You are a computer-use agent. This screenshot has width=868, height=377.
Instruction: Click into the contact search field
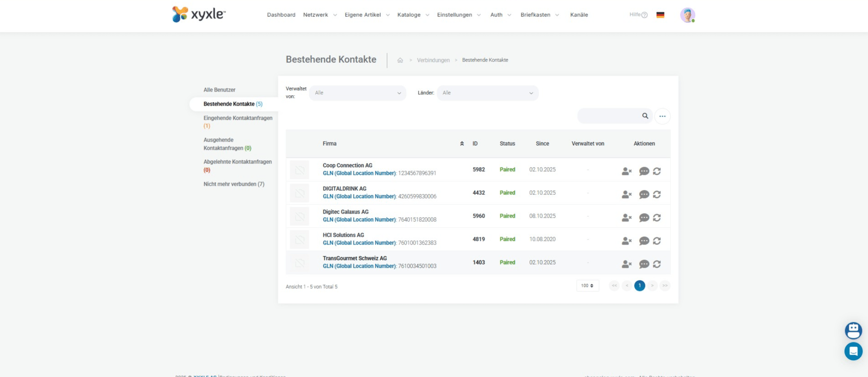pyautogui.click(x=610, y=116)
